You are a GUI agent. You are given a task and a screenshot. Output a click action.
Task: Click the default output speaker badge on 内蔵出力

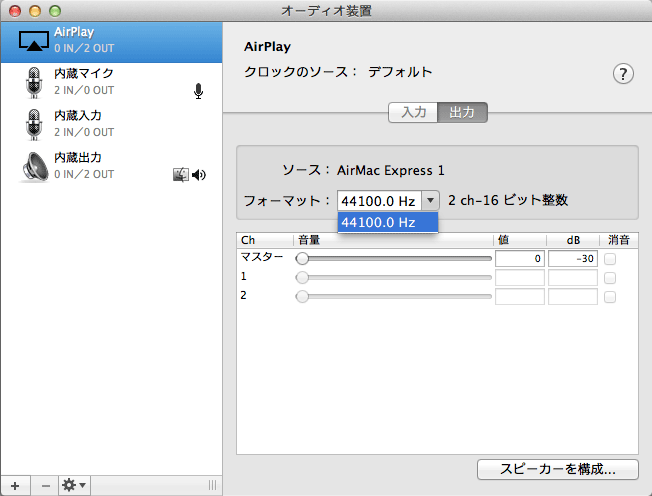pyautogui.click(x=199, y=175)
